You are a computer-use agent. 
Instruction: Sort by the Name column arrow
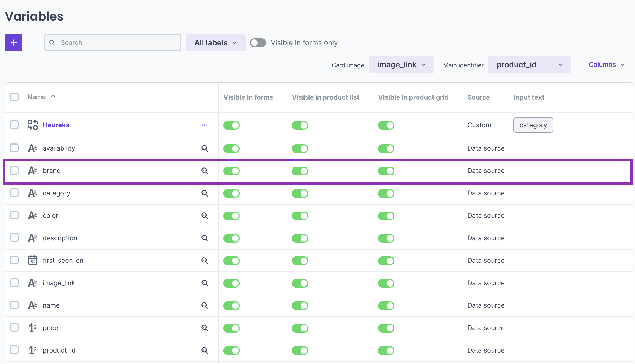[53, 97]
